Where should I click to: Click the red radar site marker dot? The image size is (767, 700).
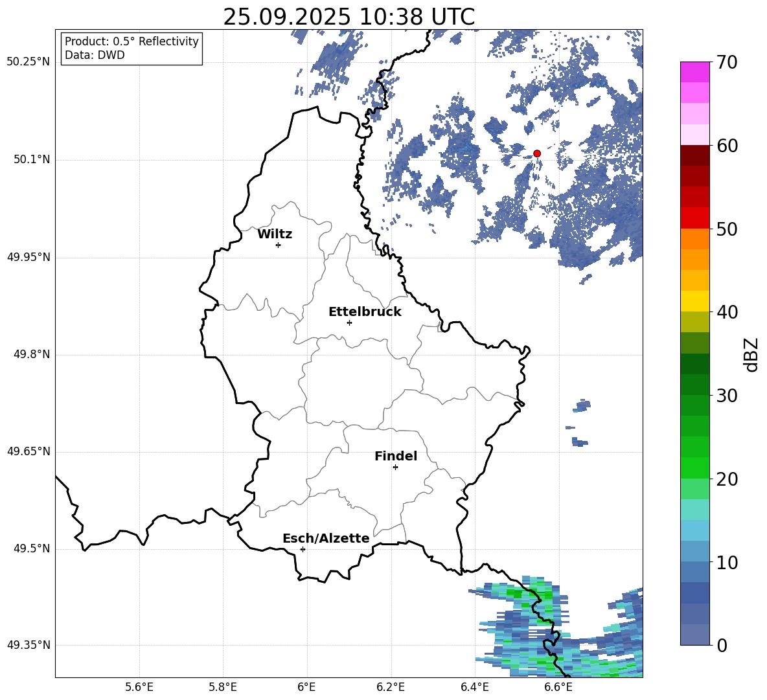point(537,153)
